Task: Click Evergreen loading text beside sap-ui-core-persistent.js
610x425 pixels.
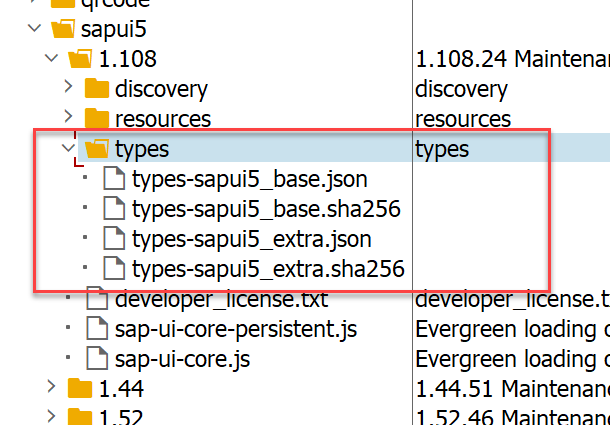Action: 512,329
